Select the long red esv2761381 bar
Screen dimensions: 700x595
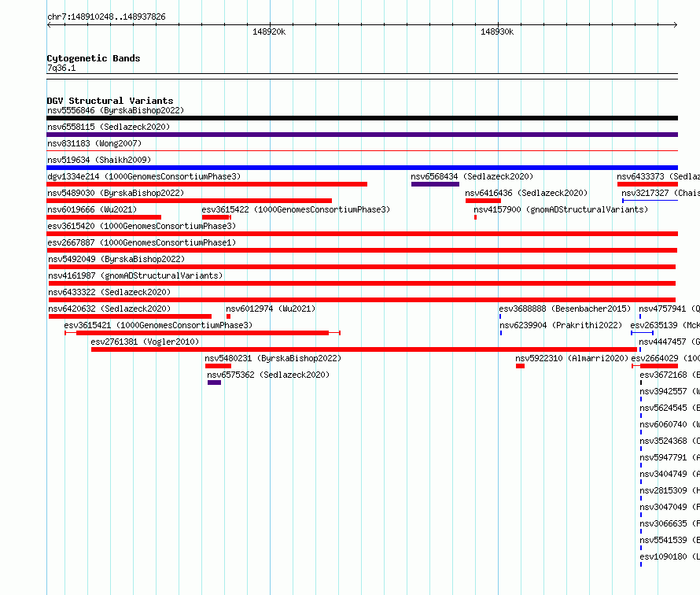[x=364, y=349]
